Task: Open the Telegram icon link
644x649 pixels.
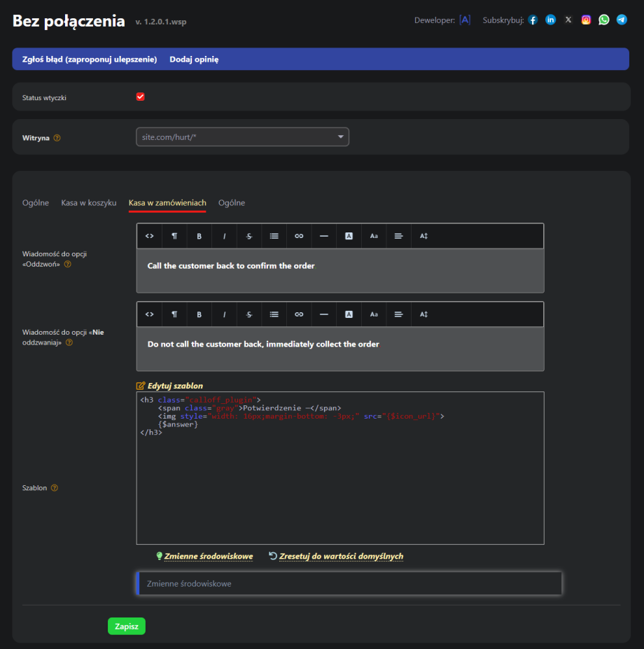Action: [622, 20]
